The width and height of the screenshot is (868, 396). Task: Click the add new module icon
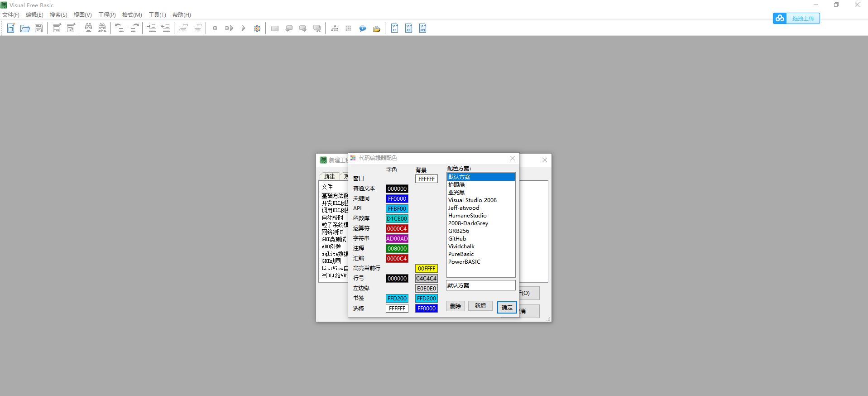tap(71, 28)
